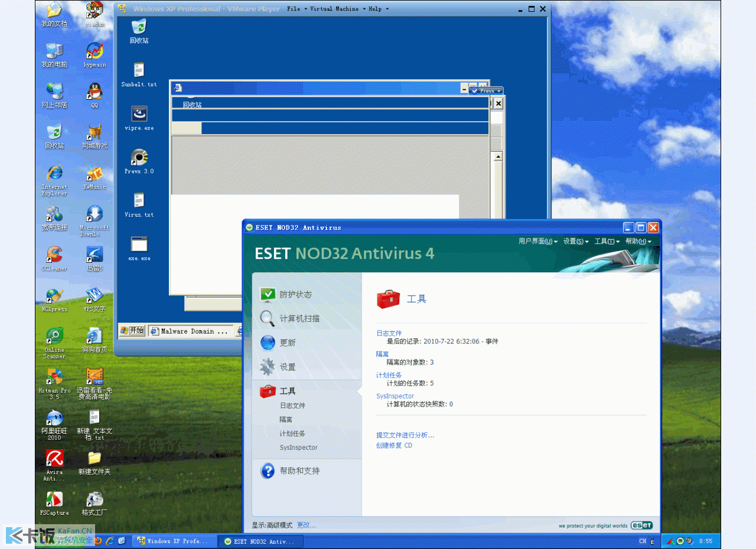Select 宽带连接 desktop shortcut
Screen dimensions: 756x549
tap(54, 218)
